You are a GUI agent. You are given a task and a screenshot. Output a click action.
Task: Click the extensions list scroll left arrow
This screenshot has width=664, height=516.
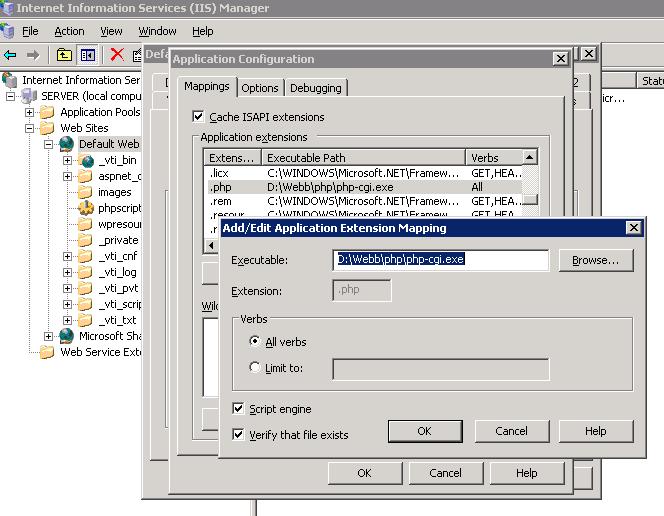point(211,245)
